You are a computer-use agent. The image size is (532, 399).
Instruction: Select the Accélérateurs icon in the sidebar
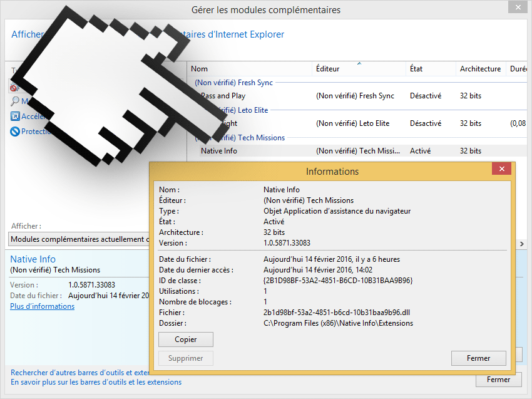point(15,117)
